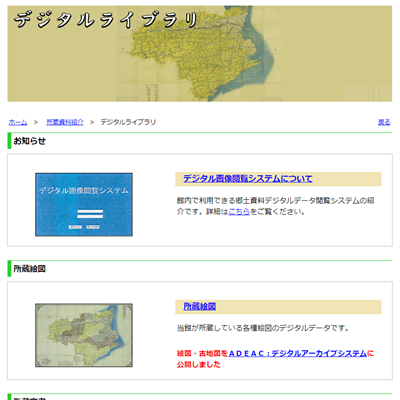The height and width of the screenshot is (400, 400).
Task: Click the お知らせ section heading
Action: [x=29, y=141]
